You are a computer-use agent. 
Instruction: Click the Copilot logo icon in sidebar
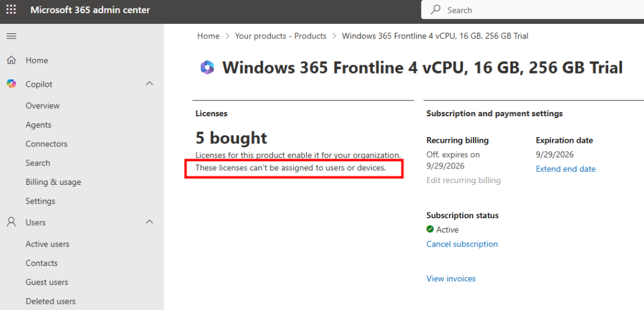coord(11,84)
